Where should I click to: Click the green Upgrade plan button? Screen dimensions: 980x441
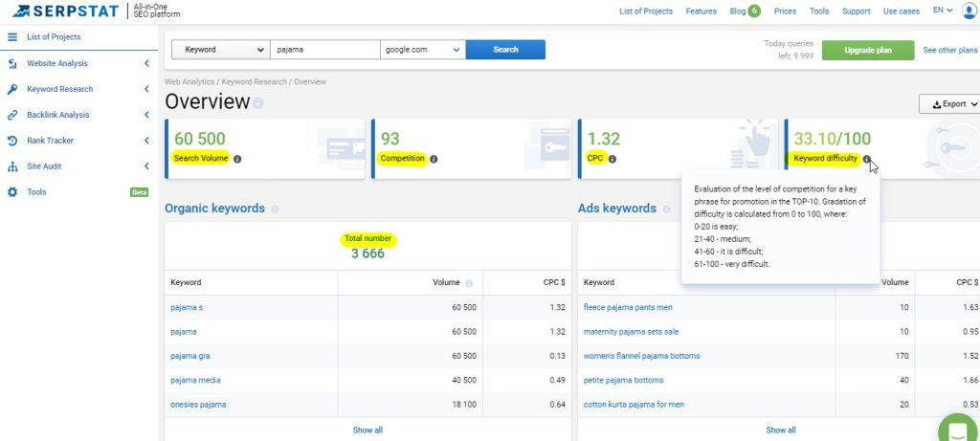[867, 50]
